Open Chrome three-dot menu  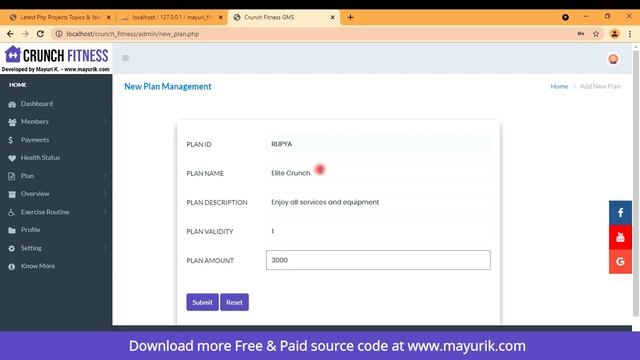(x=630, y=34)
